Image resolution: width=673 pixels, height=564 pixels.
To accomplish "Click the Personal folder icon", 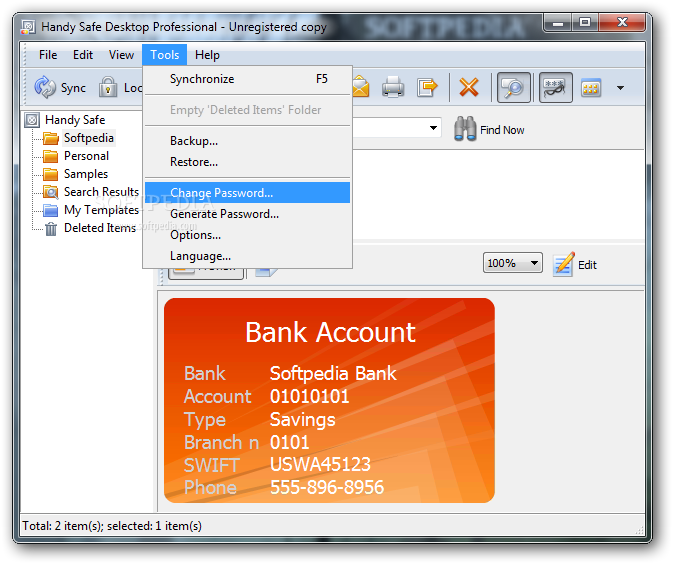I will (x=51, y=156).
